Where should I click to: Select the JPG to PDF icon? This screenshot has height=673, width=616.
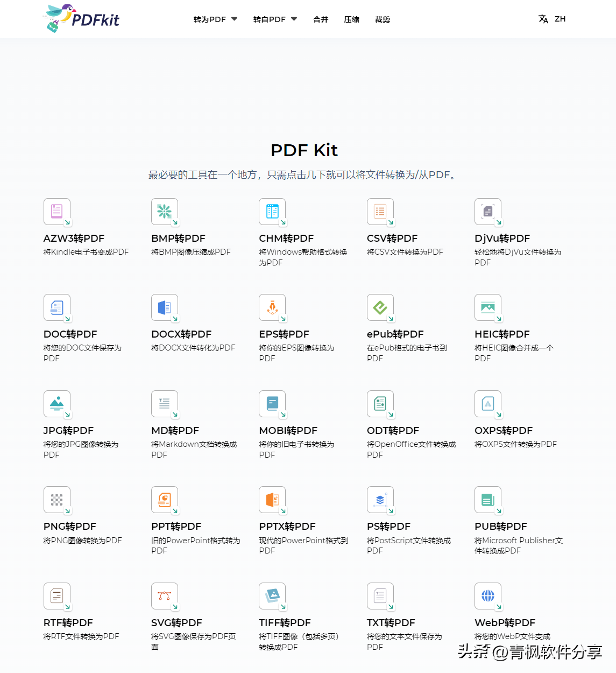[57, 404]
